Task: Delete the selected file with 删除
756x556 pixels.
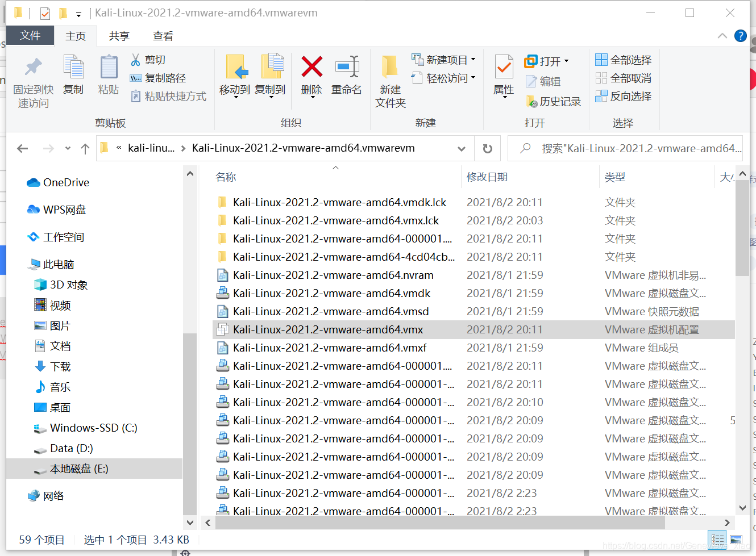Action: coord(311,76)
